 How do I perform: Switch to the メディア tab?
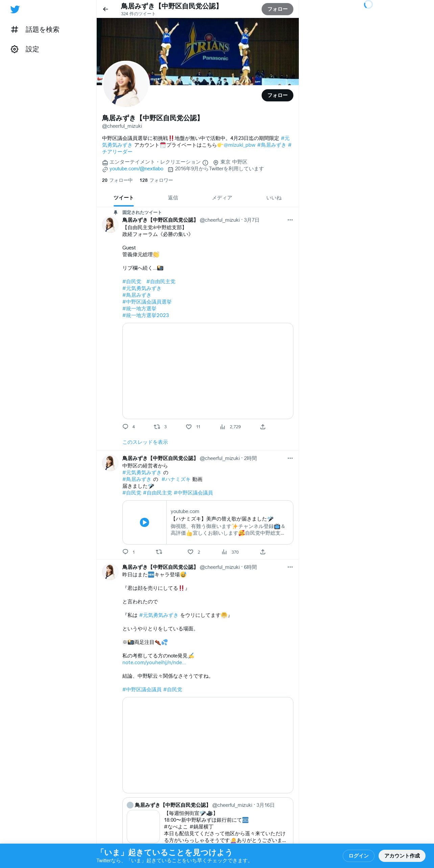[222, 198]
